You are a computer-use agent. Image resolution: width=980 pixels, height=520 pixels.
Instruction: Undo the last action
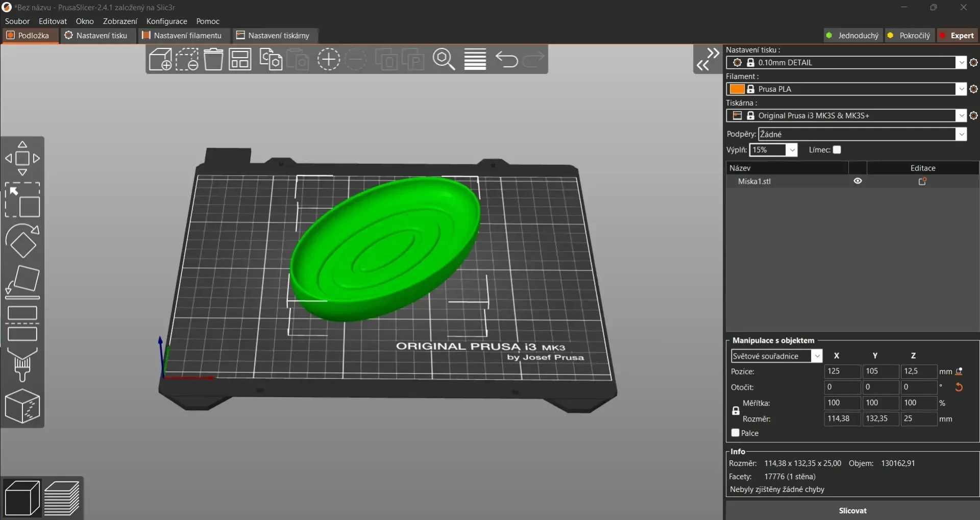pos(506,60)
